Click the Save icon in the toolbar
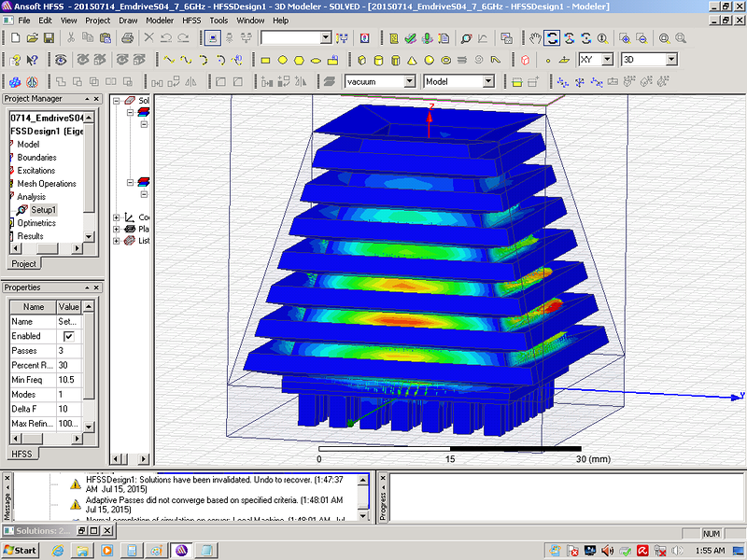The height and width of the screenshot is (560, 747). 50,38
